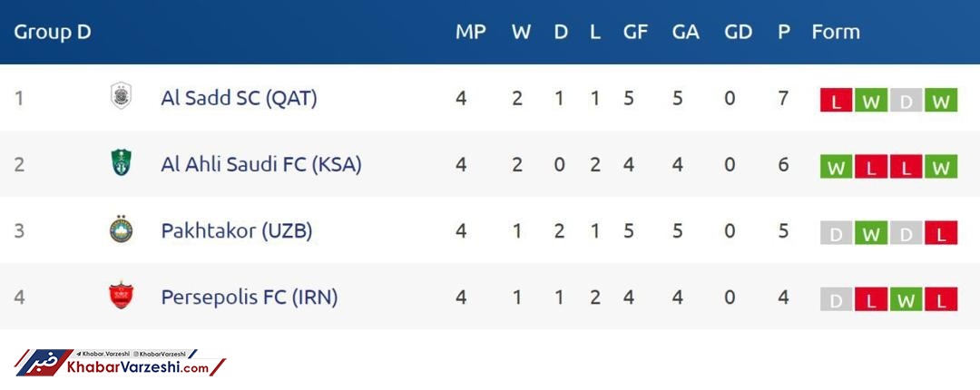Click the GF column header
Image resolution: width=980 pixels, height=390 pixels.
pos(635,32)
